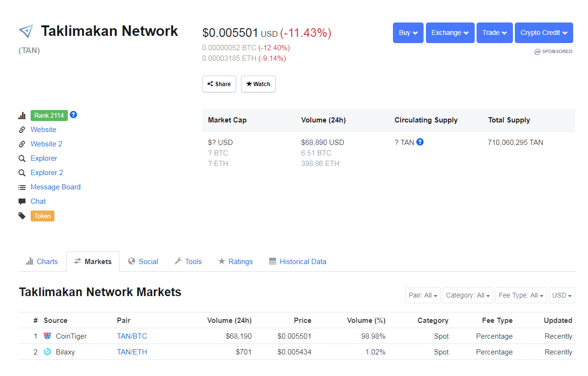Open the Message Board link
The height and width of the screenshot is (376, 588).
(55, 187)
